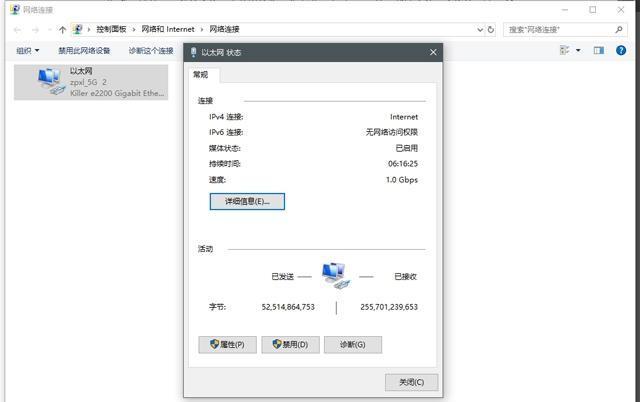Click the zpxl_5G 2 network name

tap(88, 82)
